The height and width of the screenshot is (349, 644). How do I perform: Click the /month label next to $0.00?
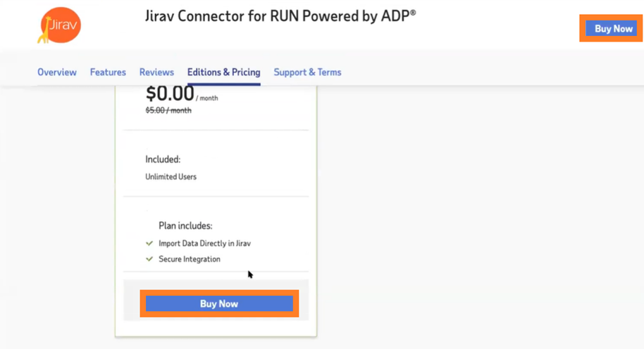(x=207, y=98)
